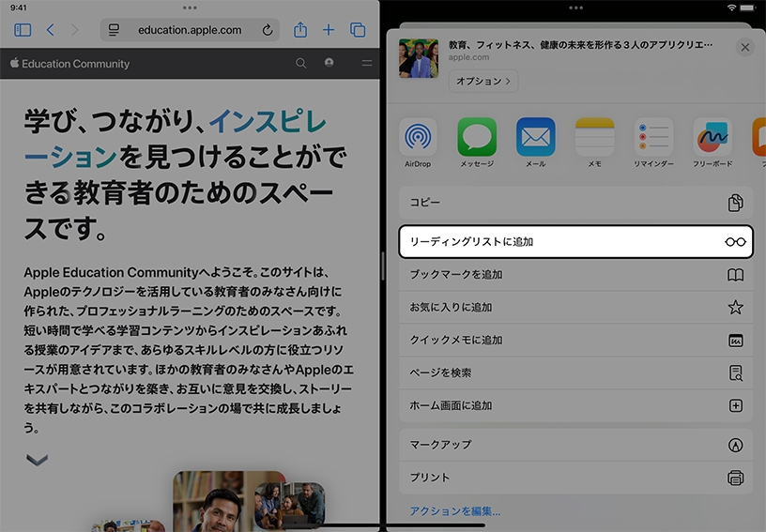The width and height of the screenshot is (766, 532).
Task: Send page to the Notes (メモ) app
Action: pos(594,137)
